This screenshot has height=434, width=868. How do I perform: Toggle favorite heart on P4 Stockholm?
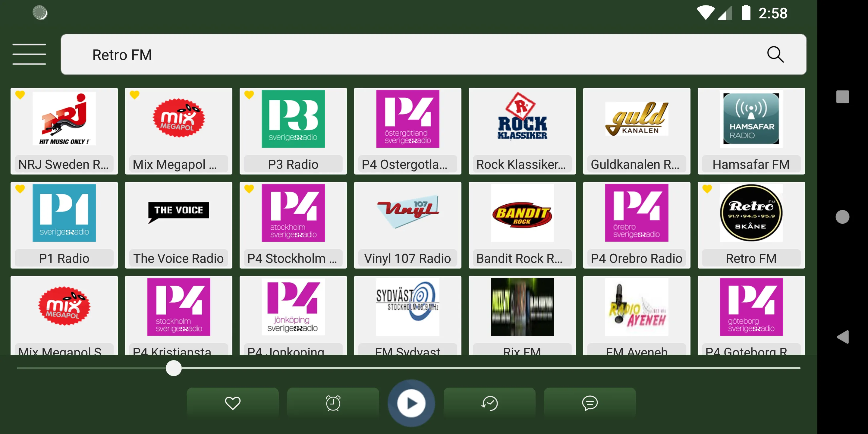coord(249,189)
